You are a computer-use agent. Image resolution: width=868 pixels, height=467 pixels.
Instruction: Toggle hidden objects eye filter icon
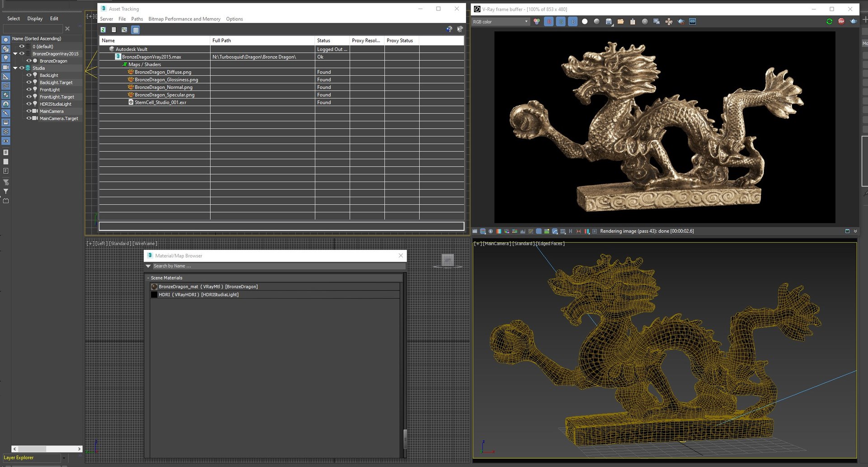pyautogui.click(x=6, y=141)
